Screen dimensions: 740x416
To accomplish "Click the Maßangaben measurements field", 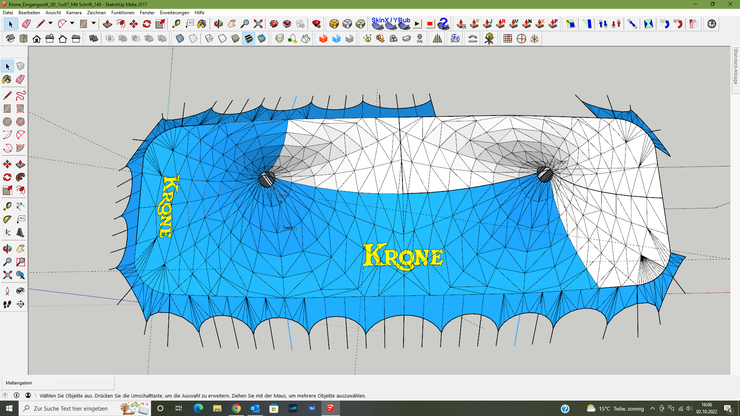I will (58, 383).
